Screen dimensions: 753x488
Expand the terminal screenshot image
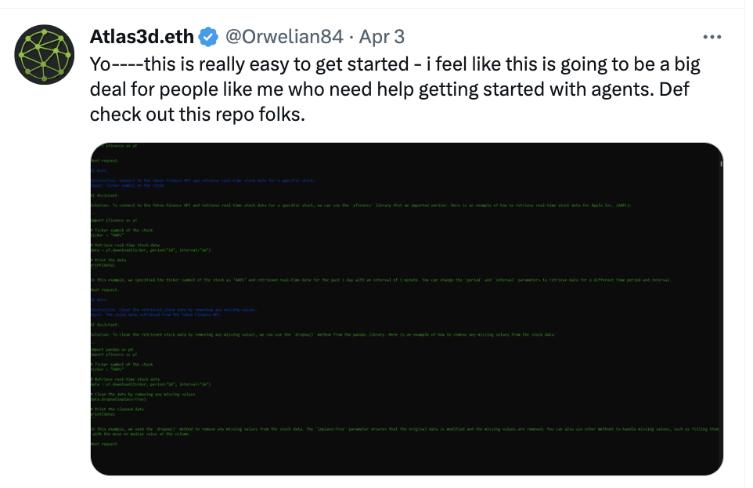click(406, 309)
